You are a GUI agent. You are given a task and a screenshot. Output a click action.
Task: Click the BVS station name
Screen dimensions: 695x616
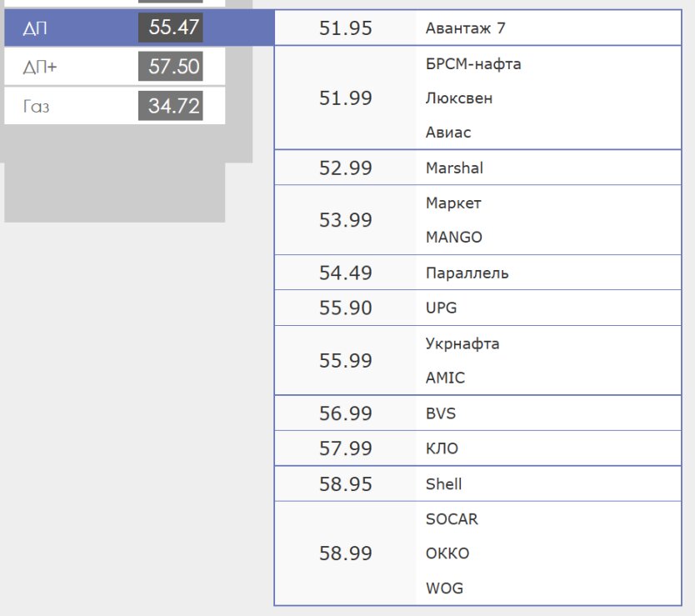(x=441, y=413)
